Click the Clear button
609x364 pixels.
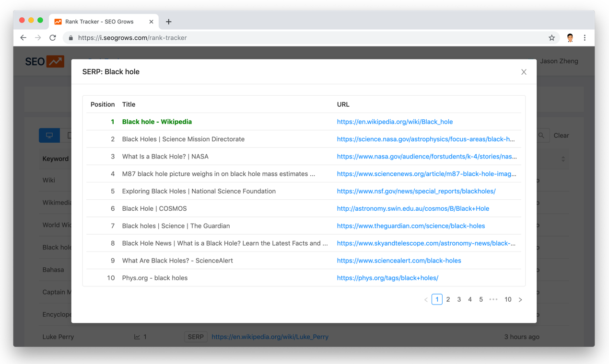click(x=561, y=135)
